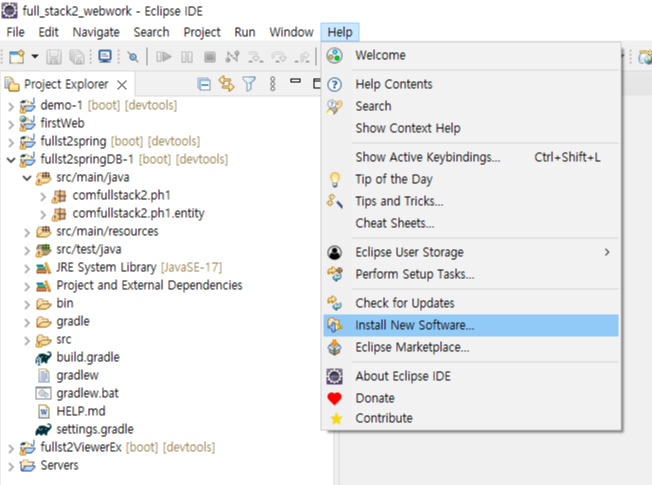
Task: Expand the Servers node
Action: coord(11,467)
